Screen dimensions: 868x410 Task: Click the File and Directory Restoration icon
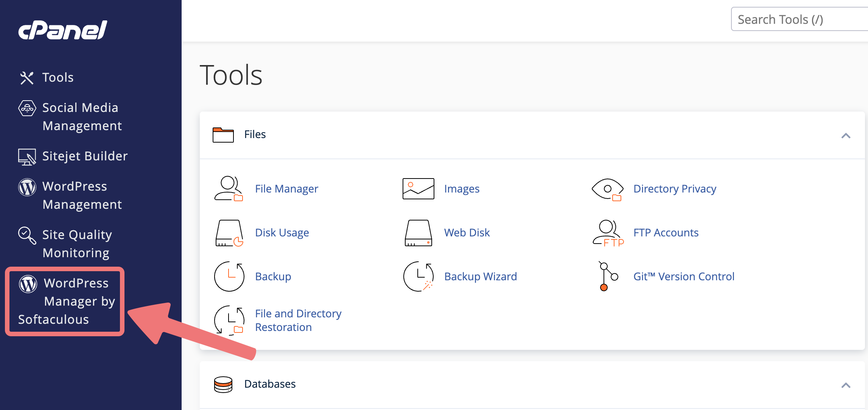coord(229,320)
